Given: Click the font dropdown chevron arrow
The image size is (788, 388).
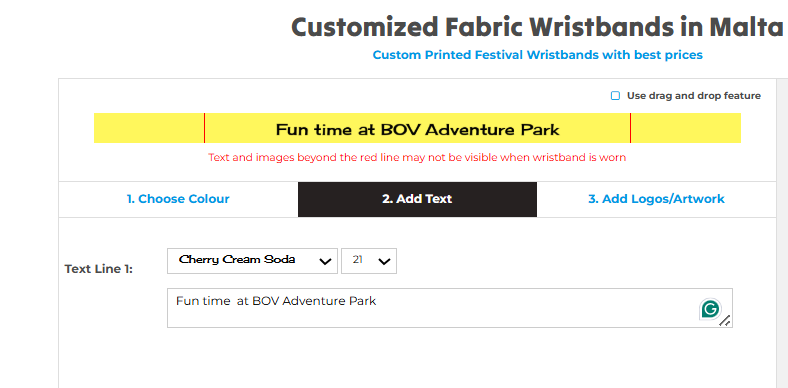Looking at the screenshot, I should tap(325, 261).
